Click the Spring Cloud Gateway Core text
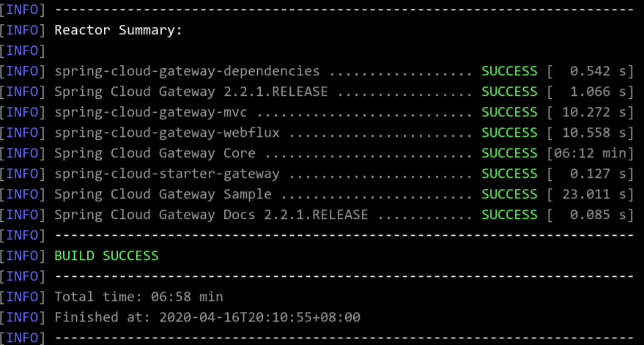This screenshot has width=644, height=345. [155, 154]
